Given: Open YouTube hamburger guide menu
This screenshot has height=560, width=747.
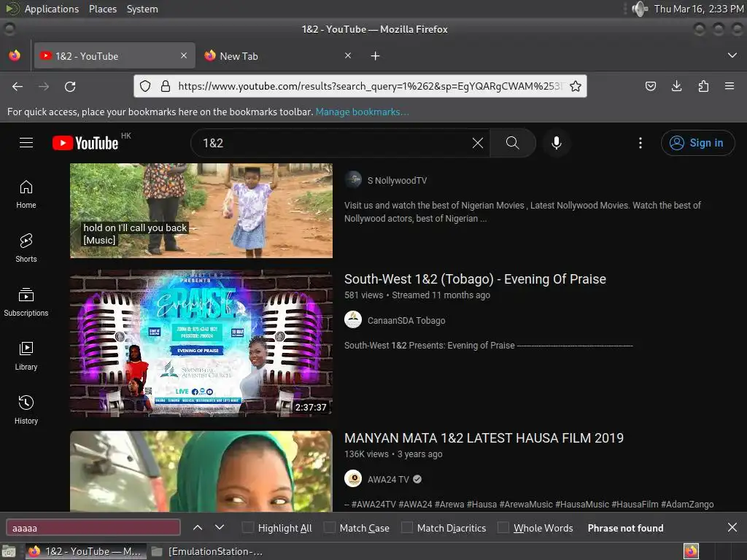Looking at the screenshot, I should click(x=26, y=143).
